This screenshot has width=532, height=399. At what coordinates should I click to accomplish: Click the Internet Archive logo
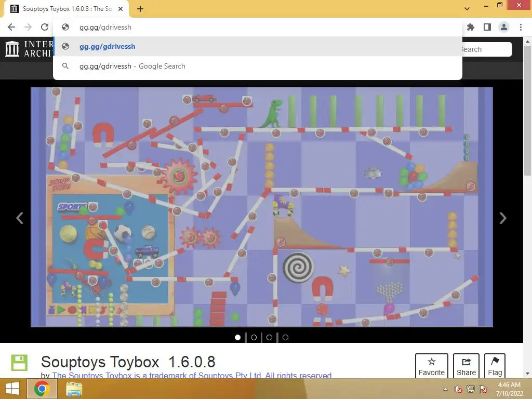tap(29, 49)
